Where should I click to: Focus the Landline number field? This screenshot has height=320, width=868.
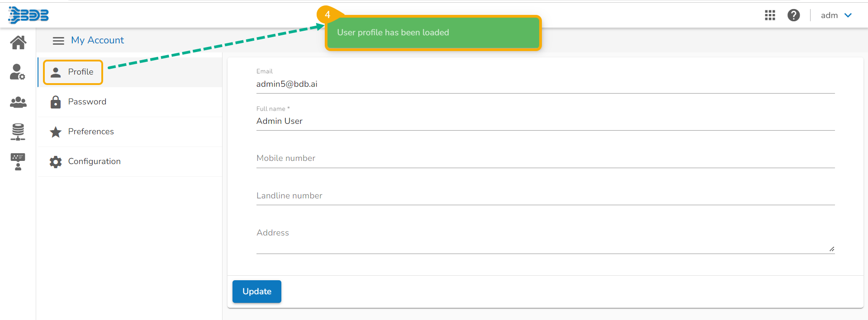[x=545, y=196]
